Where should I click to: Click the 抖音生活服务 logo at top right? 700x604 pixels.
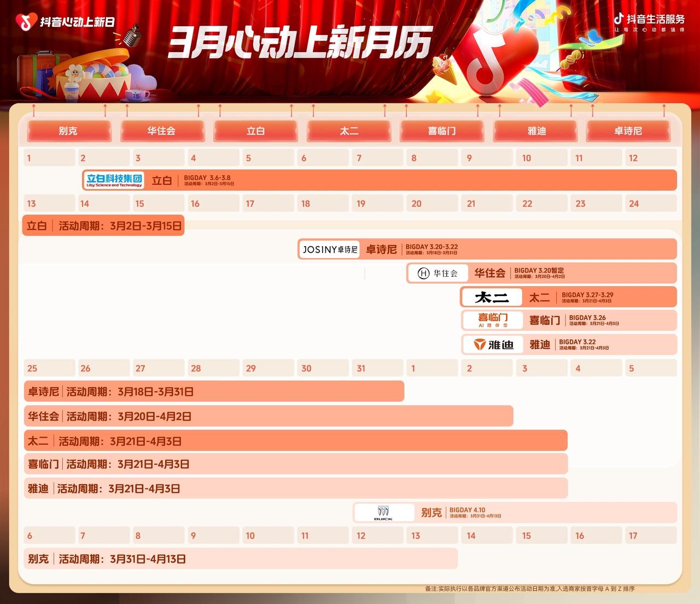[x=649, y=22]
